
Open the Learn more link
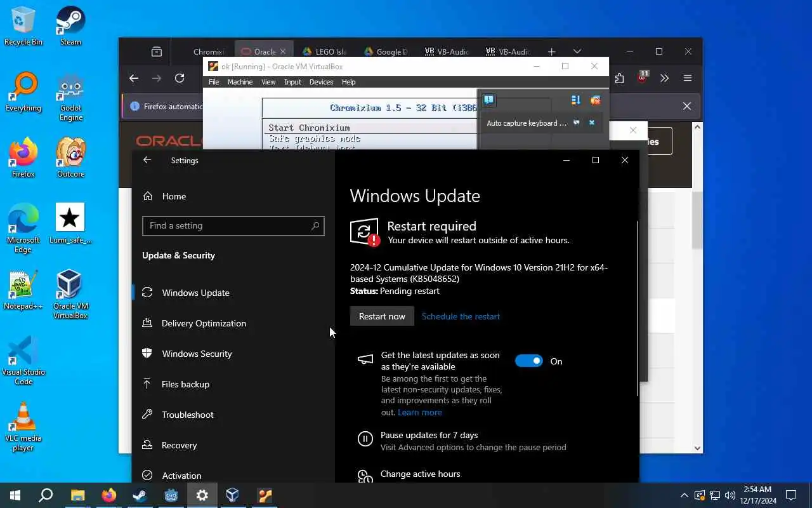419,412
